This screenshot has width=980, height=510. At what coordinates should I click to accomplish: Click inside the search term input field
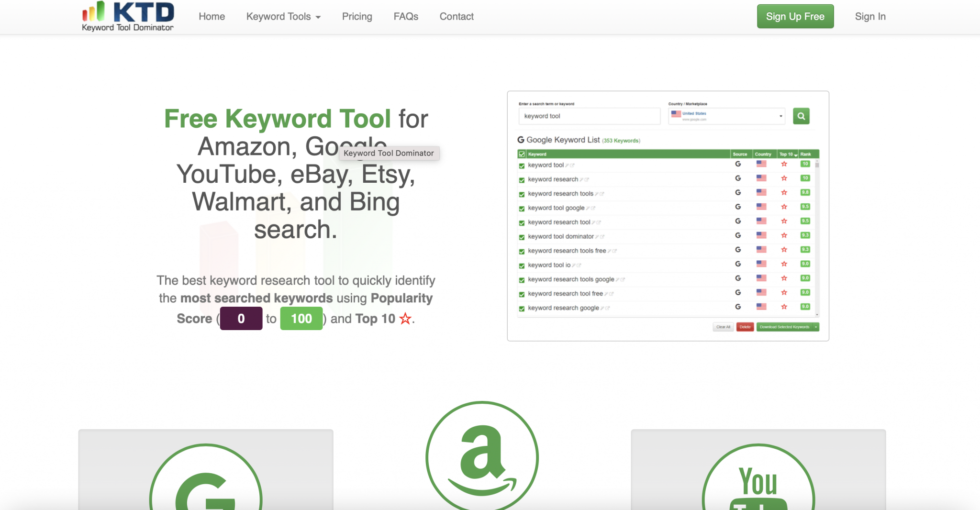pyautogui.click(x=589, y=116)
